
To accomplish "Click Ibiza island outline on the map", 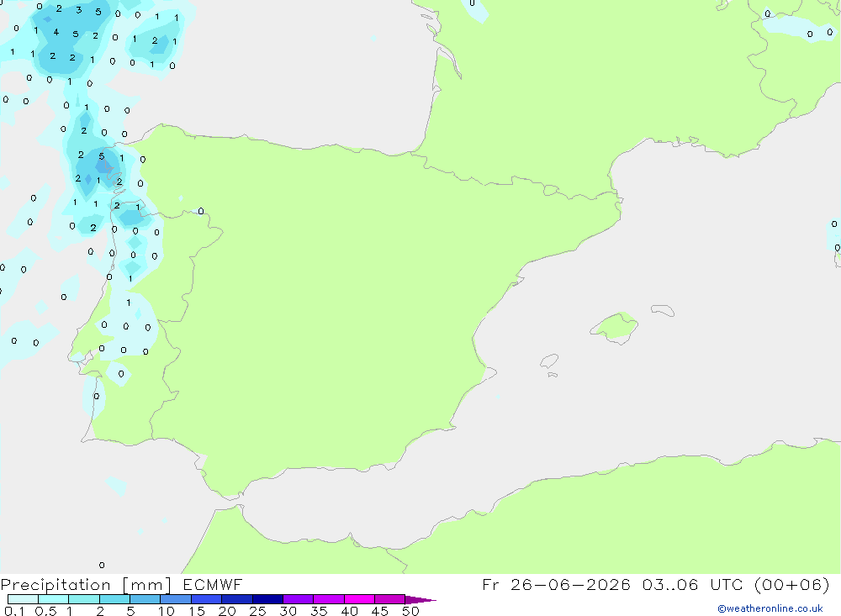I will 549,361.
